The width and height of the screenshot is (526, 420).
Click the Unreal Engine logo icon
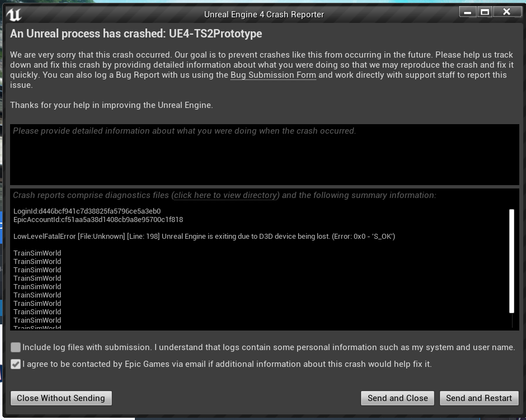[14, 15]
